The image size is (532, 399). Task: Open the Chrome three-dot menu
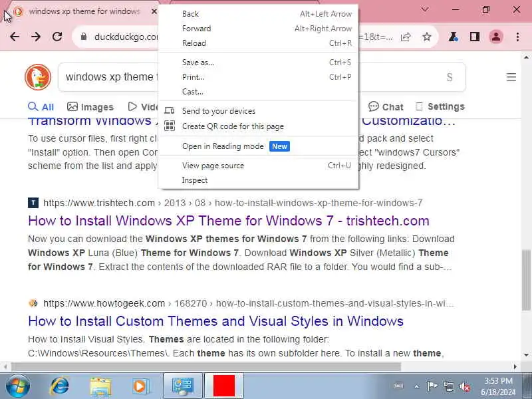tap(517, 37)
